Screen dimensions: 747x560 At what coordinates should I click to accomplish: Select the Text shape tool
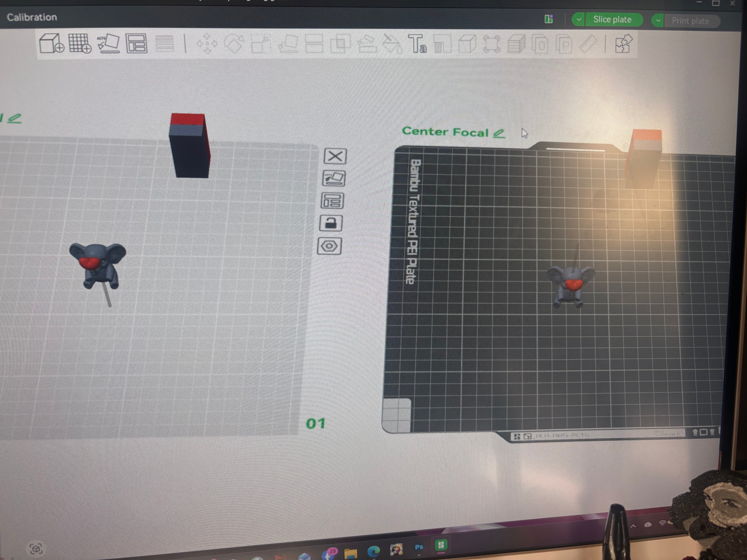[417, 44]
